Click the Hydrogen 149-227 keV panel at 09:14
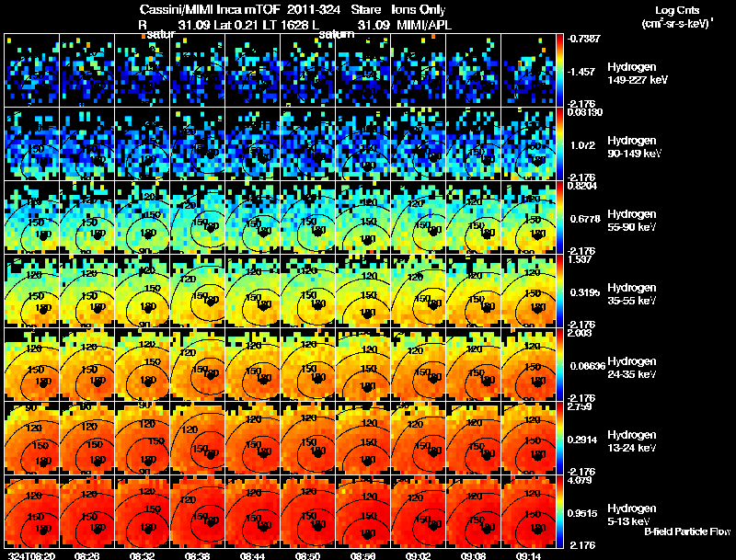736x560 pixels. (528, 71)
